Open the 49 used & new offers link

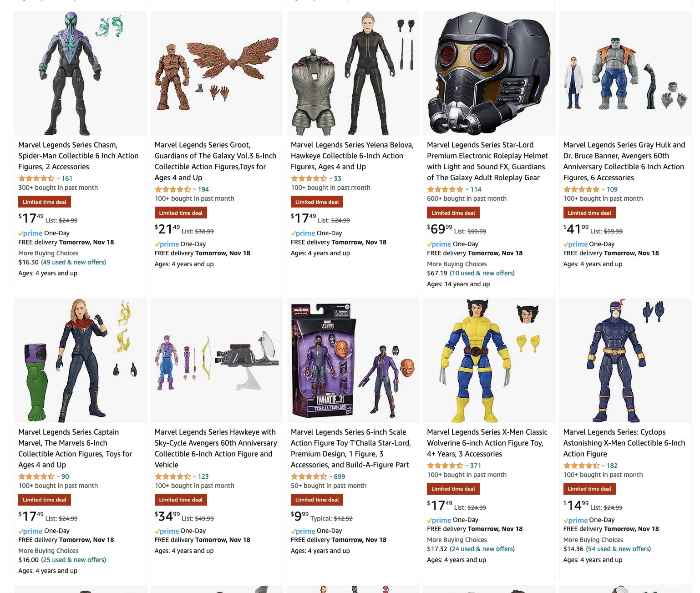pos(73,262)
